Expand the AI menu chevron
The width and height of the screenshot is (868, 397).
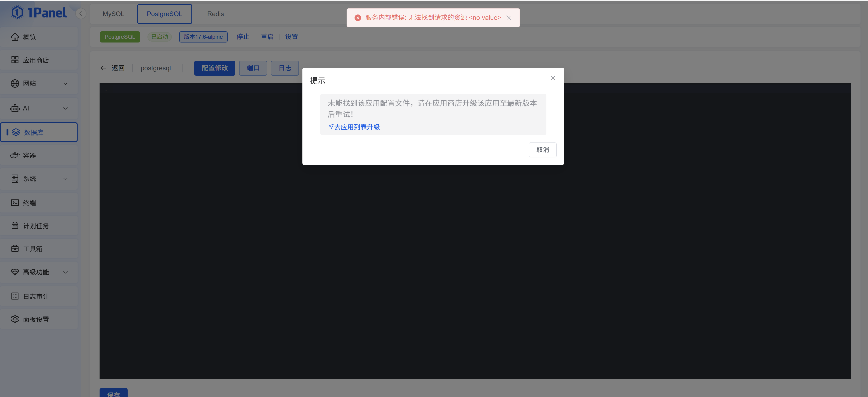coord(65,108)
